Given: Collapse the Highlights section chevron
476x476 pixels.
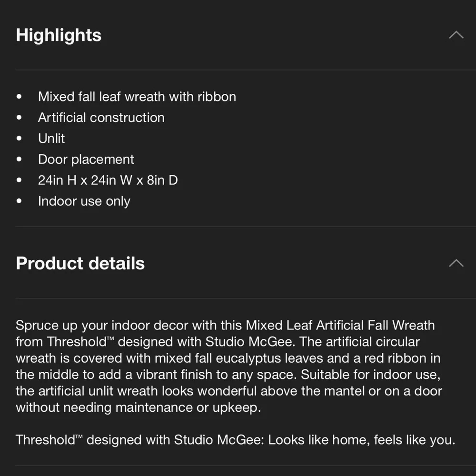Looking at the screenshot, I should click(456, 35).
